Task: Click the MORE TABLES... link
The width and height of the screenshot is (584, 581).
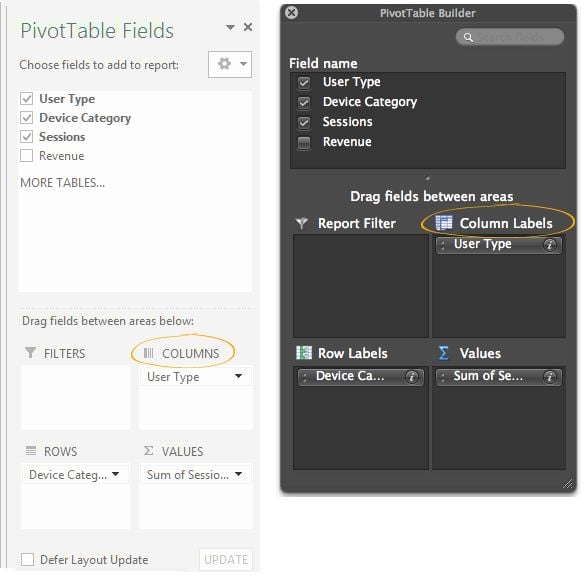Action: click(63, 183)
